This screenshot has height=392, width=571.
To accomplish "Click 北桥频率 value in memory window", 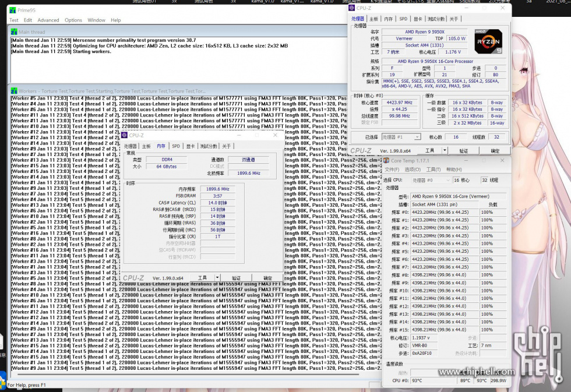I will (249, 174).
